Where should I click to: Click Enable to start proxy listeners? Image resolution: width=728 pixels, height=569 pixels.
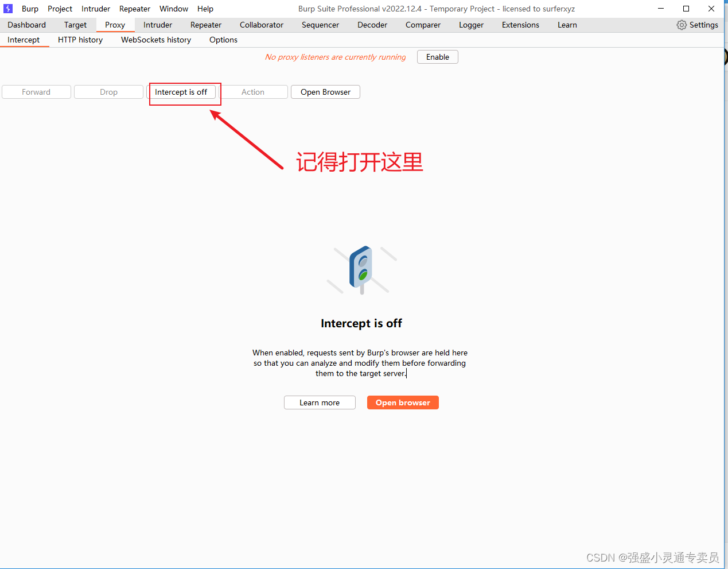point(438,57)
